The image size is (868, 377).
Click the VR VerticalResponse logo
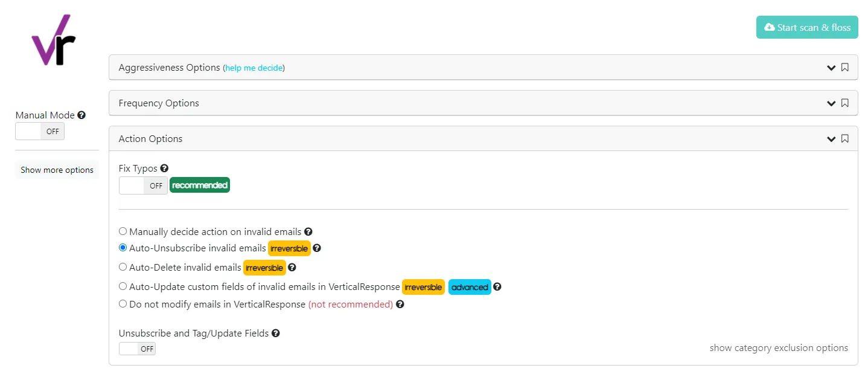[54, 40]
